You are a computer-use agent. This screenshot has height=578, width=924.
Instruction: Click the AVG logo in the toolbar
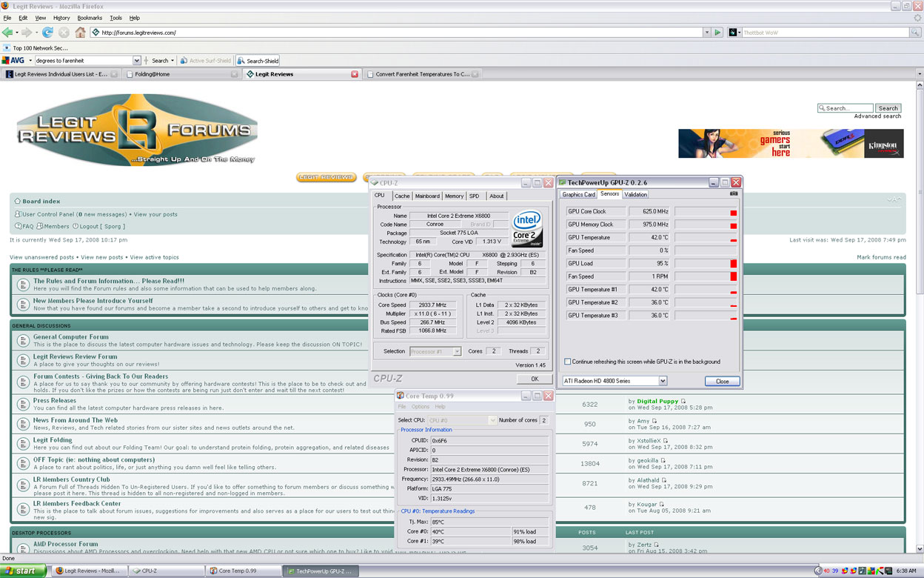pos(13,61)
